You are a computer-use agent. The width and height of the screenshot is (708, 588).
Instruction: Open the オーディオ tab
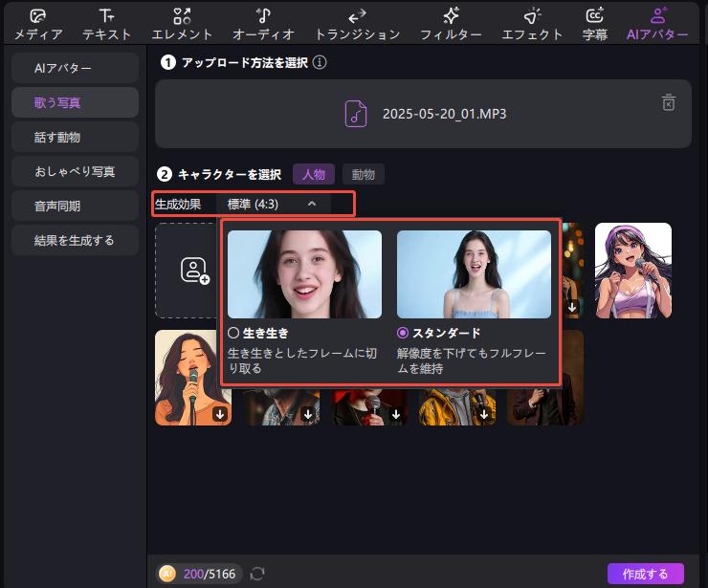click(x=263, y=24)
